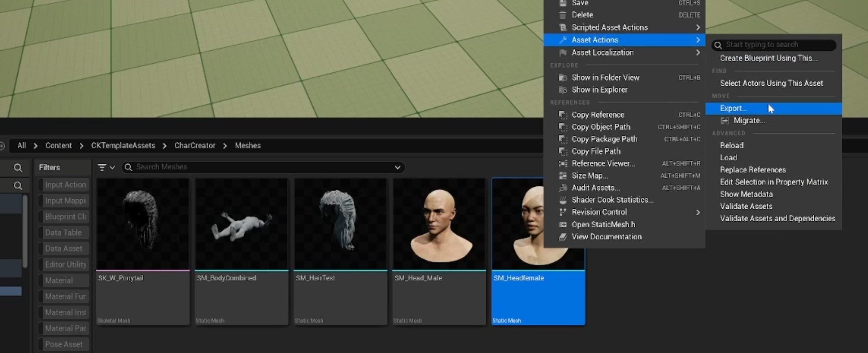This screenshot has width=868, height=353.
Task: Click the Shader Cook Statistics icon
Action: point(563,200)
